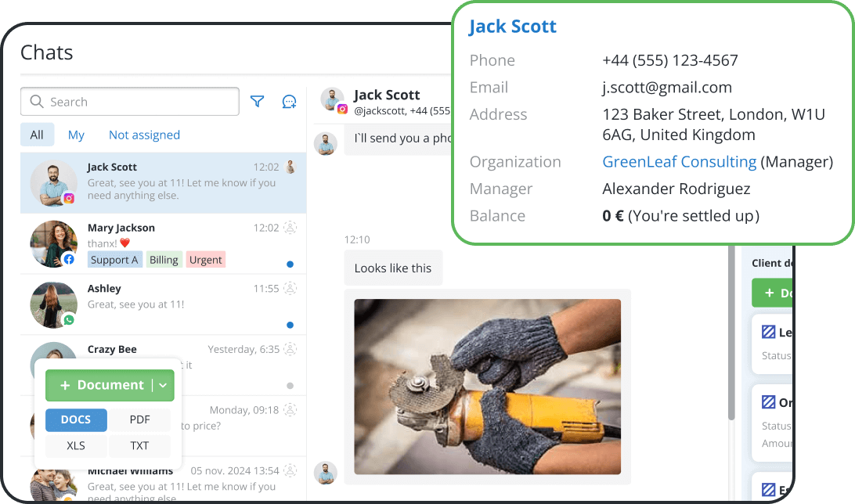Image resolution: width=855 pixels, height=504 pixels.
Task: Click the Instagram badge on Jack Scott's avatar
Action: [x=69, y=199]
